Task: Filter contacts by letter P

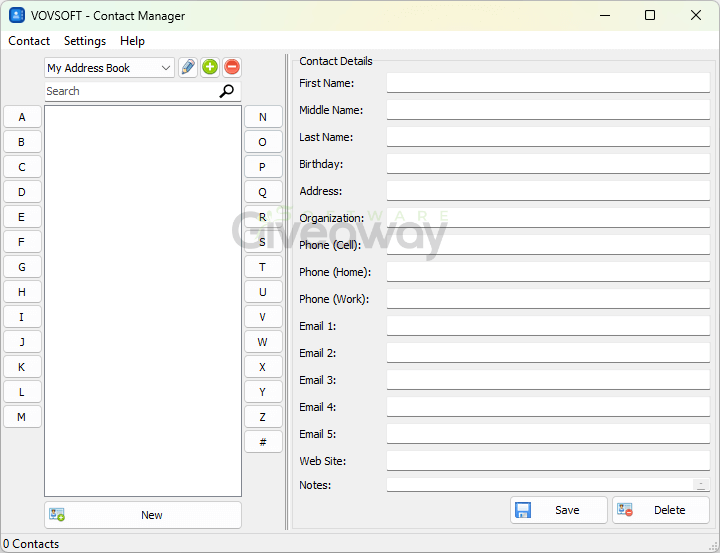Action: (263, 167)
